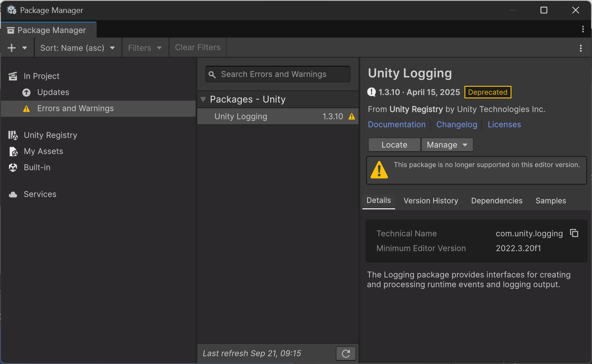Click the refresh package list button

[x=346, y=353]
